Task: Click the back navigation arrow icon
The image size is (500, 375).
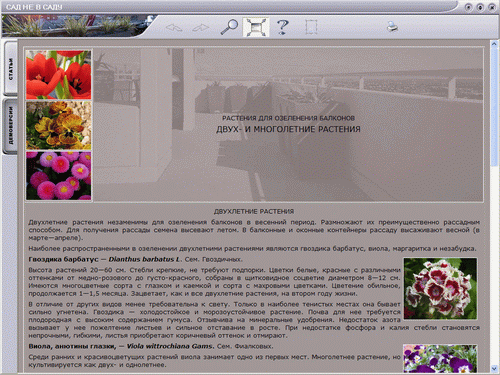Action: (x=174, y=27)
